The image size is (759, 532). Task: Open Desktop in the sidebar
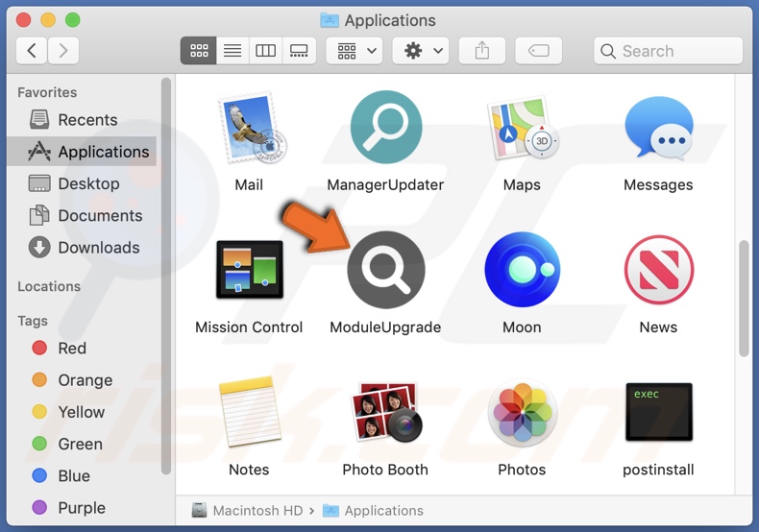click(x=82, y=183)
